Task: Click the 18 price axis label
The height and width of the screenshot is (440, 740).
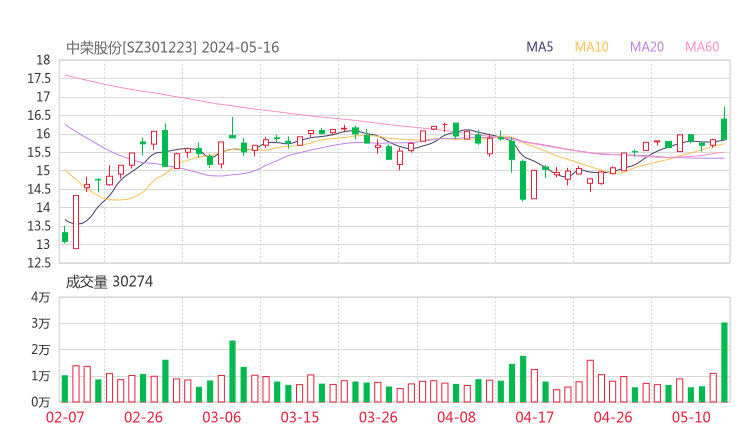Action: point(43,60)
